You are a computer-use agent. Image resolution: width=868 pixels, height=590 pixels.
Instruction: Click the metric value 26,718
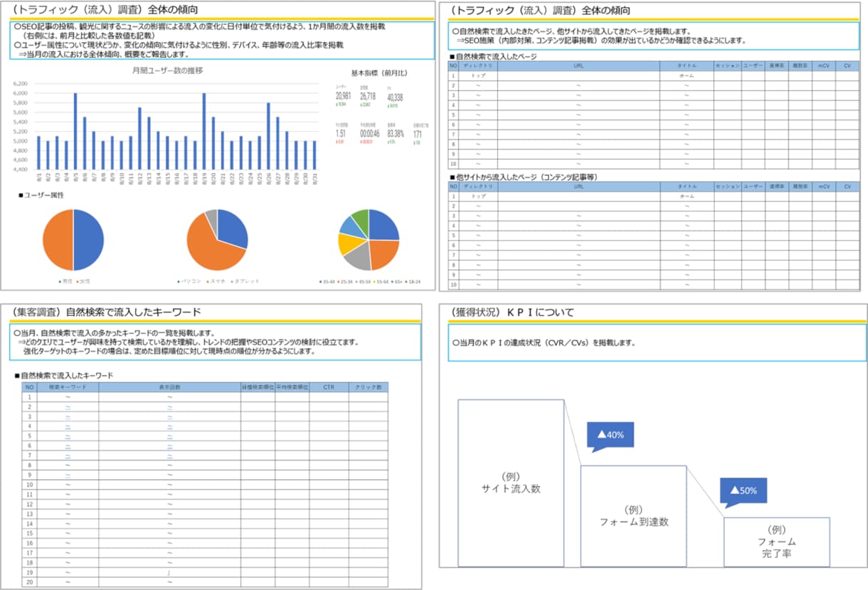[368, 96]
